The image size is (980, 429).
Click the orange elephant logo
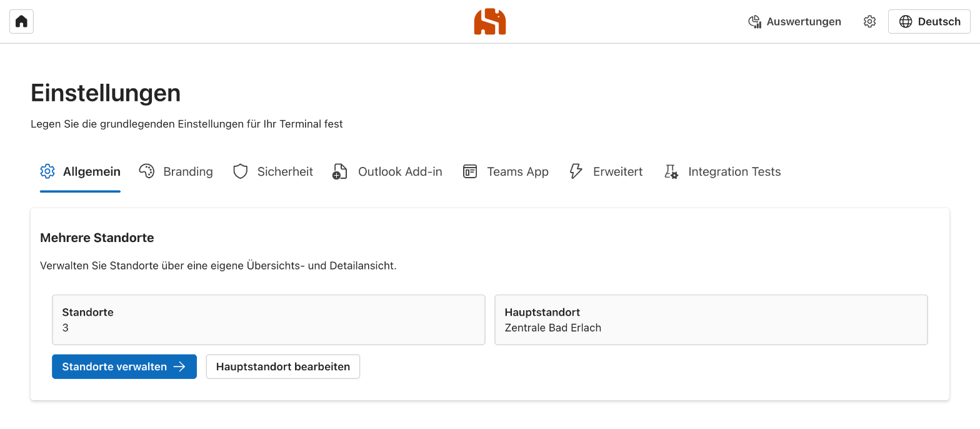pyautogui.click(x=490, y=21)
